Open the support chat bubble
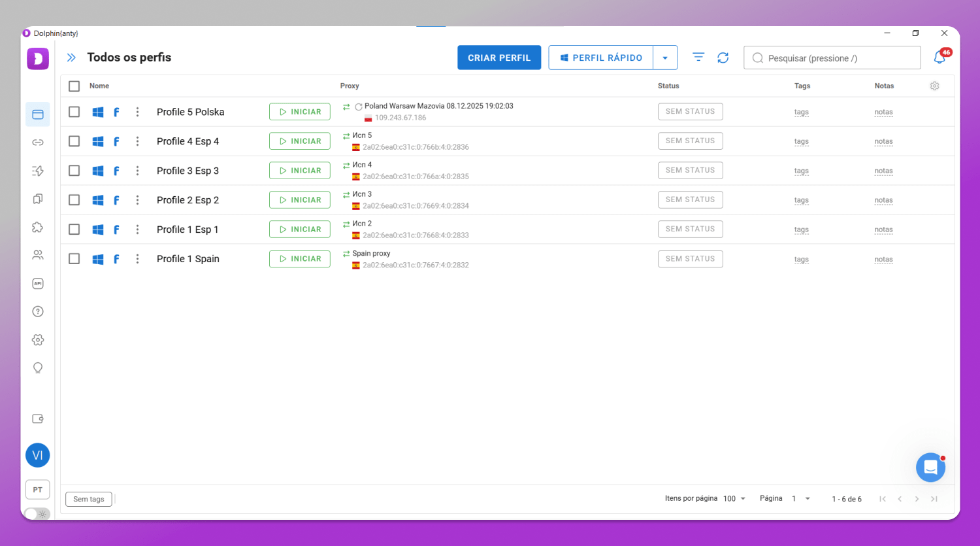The width and height of the screenshot is (980, 546). [x=931, y=468]
